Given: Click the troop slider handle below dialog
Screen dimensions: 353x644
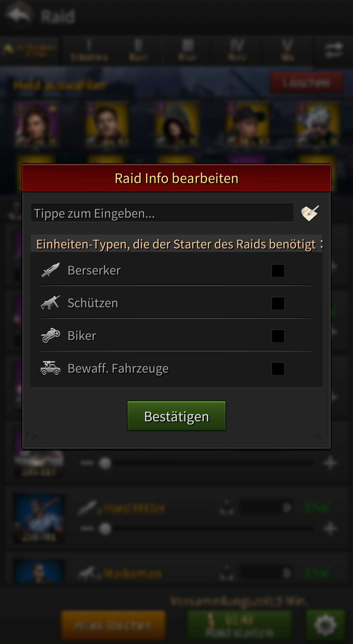Looking at the screenshot, I should pos(105,463).
